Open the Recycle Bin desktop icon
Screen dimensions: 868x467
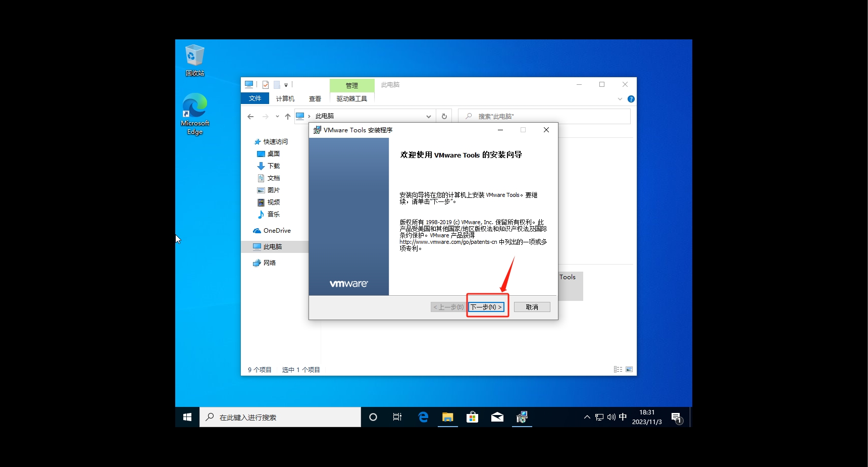click(195, 60)
